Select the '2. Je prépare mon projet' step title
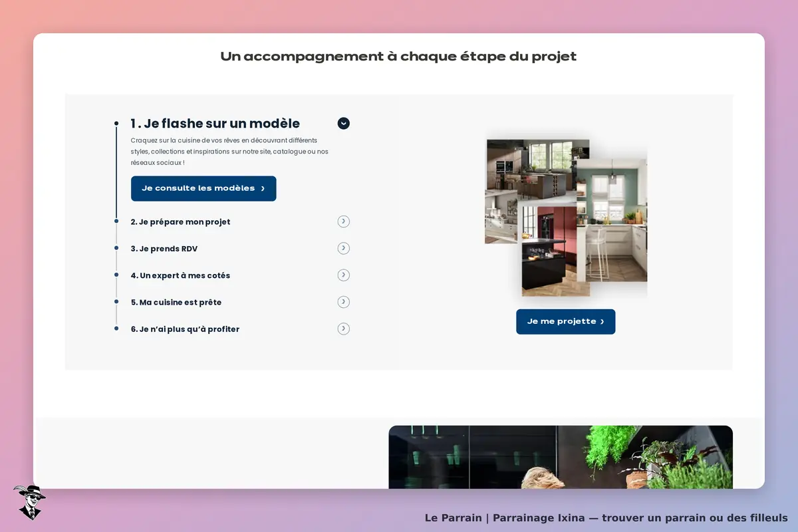Image resolution: width=798 pixels, height=532 pixels. 180,222
